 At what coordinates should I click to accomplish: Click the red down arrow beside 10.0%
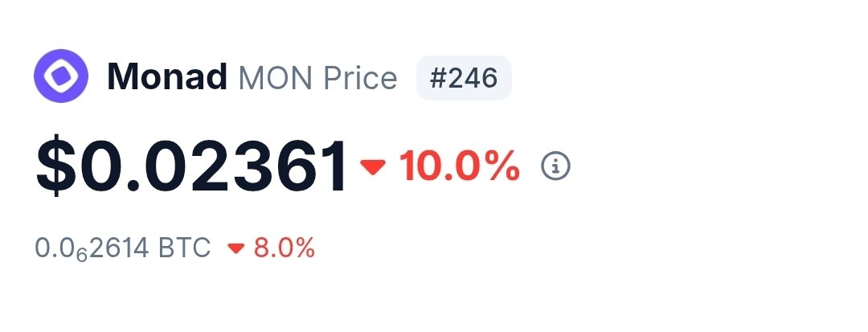[373, 166]
